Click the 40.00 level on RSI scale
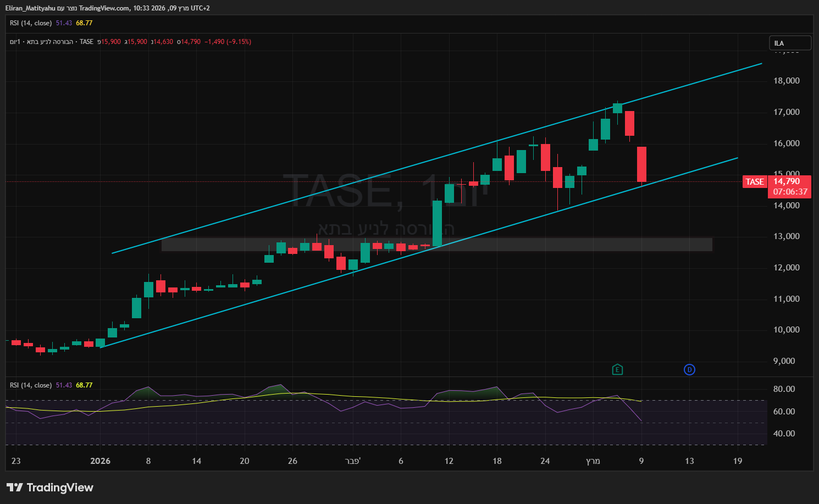The image size is (819, 504). coord(784,434)
